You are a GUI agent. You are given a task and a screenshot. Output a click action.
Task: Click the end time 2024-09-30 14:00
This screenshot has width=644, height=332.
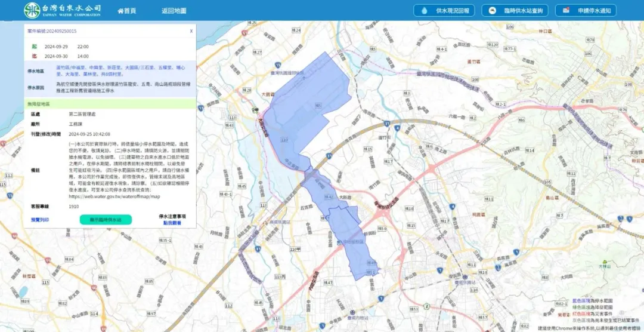67,56
